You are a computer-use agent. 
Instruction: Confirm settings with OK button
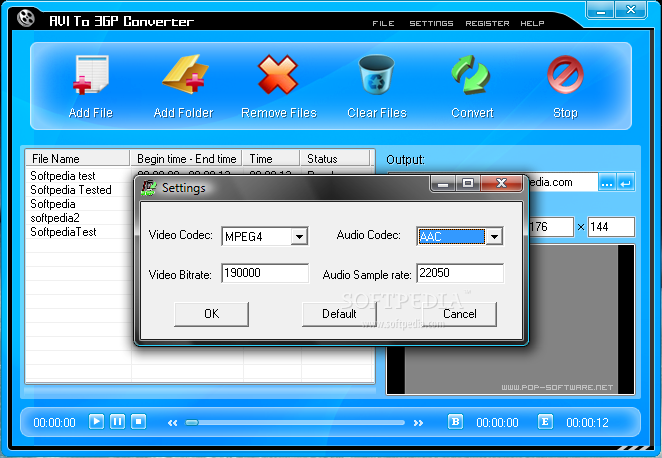(212, 314)
